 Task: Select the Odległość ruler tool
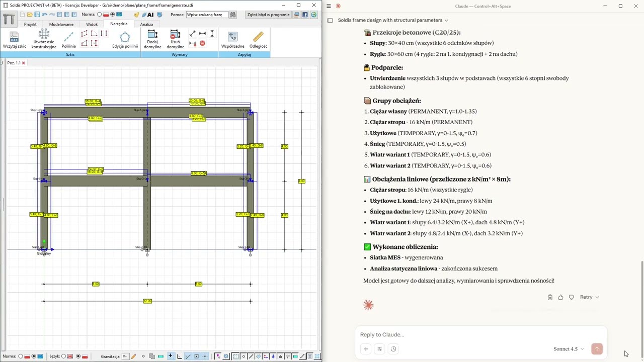click(x=258, y=40)
